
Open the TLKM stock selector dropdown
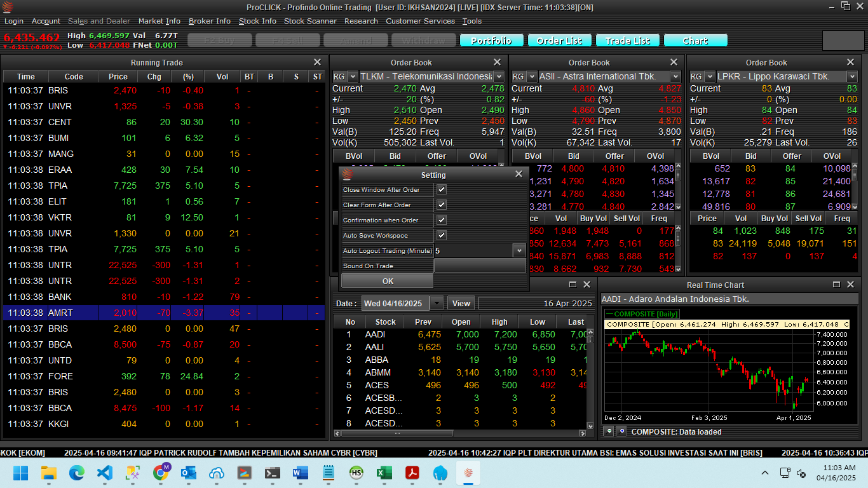(499, 76)
